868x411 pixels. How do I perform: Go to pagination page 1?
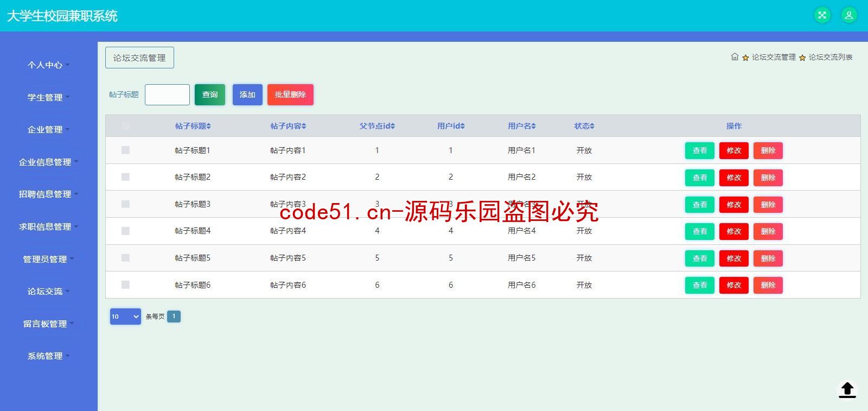click(x=174, y=316)
